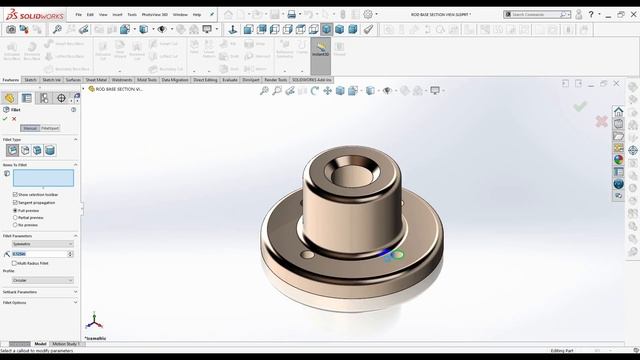
Task: Select the FilletXpert mode button
Action: [x=50, y=128]
